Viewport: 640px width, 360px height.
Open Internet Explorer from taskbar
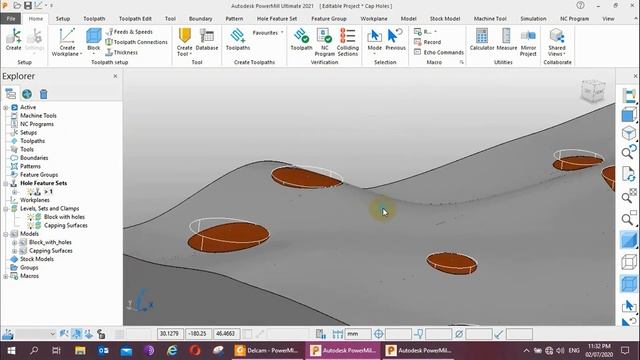tap(172, 351)
